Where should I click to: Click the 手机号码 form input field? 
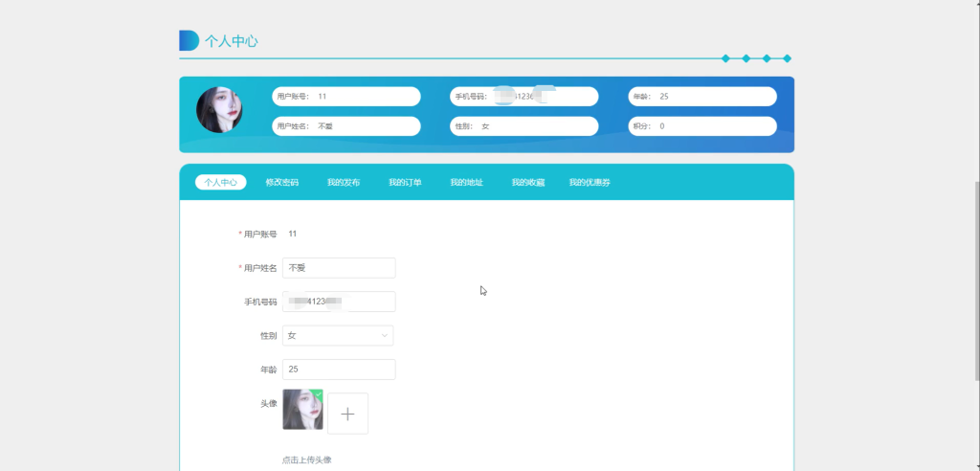click(x=339, y=302)
